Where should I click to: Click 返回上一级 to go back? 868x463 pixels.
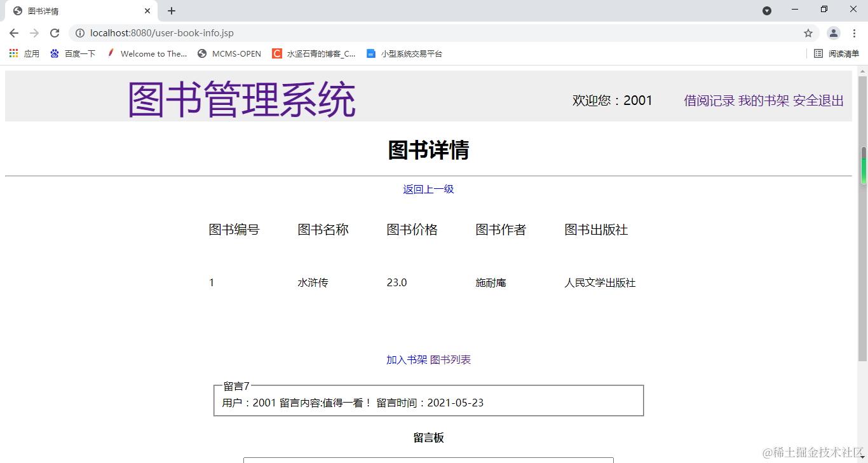point(428,189)
